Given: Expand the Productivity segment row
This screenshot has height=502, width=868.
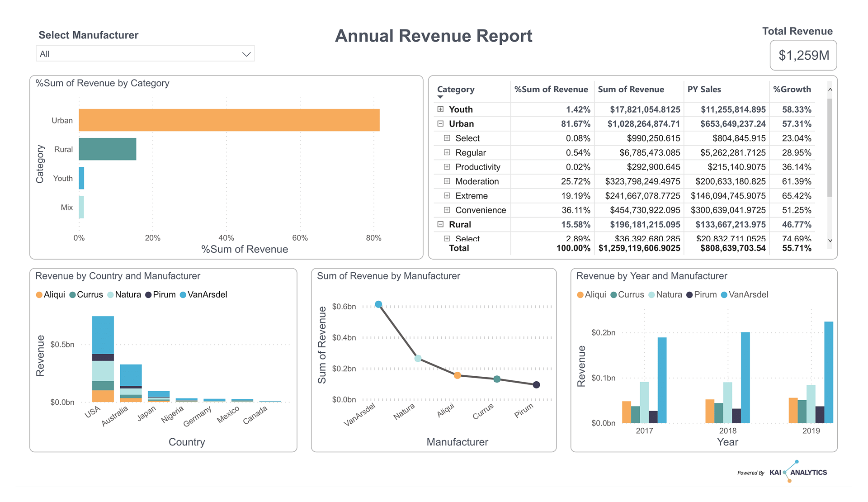Looking at the screenshot, I should tap(447, 167).
